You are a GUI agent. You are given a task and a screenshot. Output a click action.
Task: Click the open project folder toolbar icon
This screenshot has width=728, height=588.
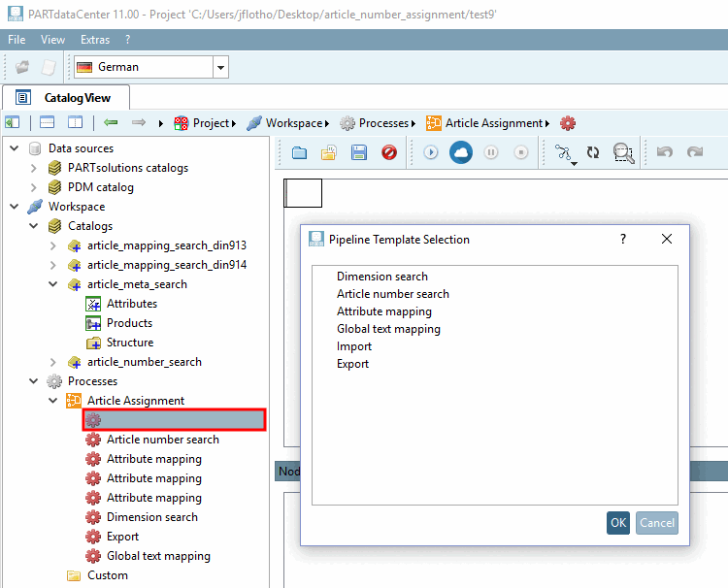(21, 67)
